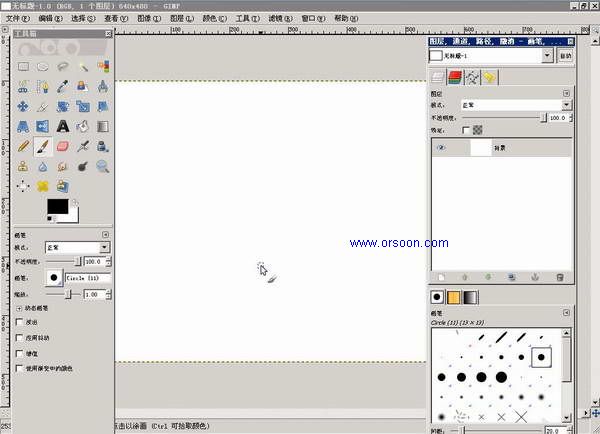Select the Blur/Sharpen droplet tool
Image resolution: width=600 pixels, height=434 pixels.
tap(43, 166)
